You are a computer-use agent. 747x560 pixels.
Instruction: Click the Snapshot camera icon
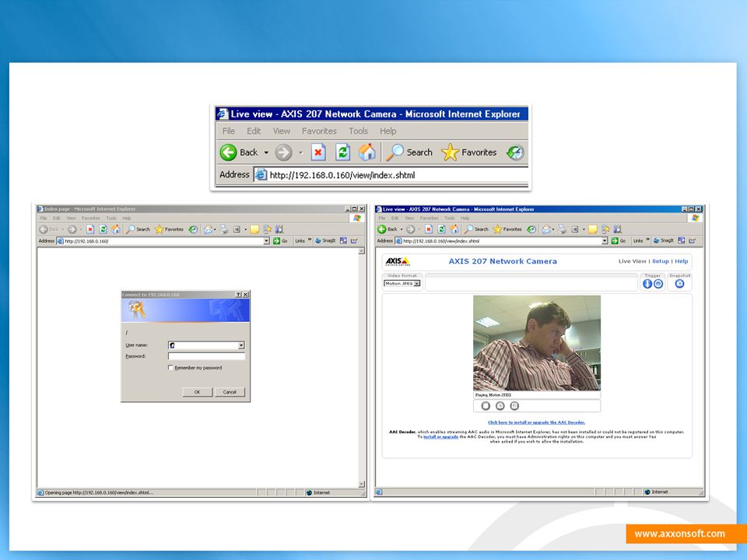(679, 284)
